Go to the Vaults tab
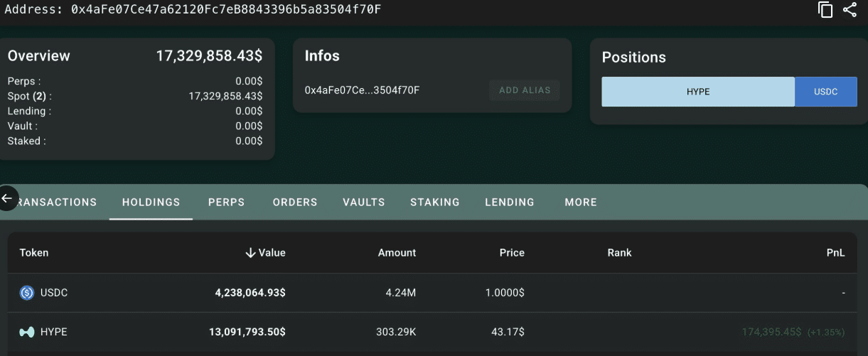 tap(364, 203)
